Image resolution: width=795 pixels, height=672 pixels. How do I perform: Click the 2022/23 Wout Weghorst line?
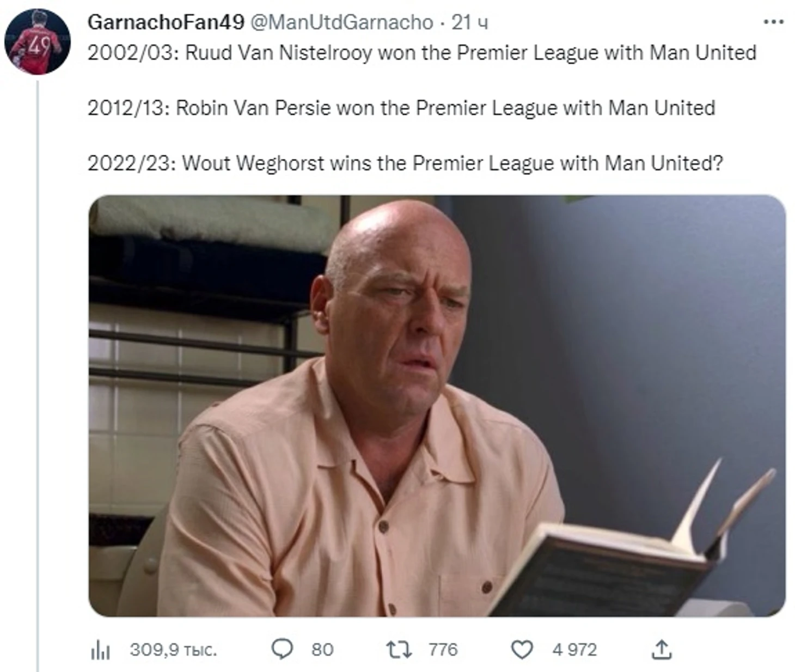click(x=405, y=163)
